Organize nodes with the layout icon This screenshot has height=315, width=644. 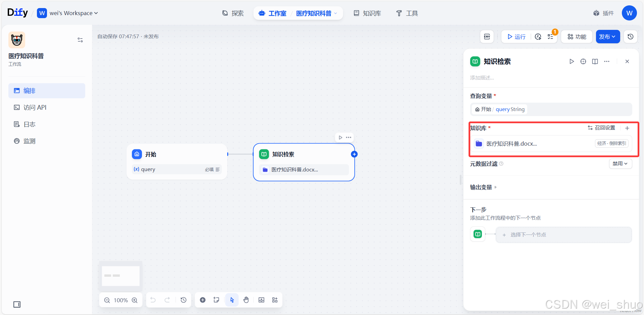click(275, 300)
